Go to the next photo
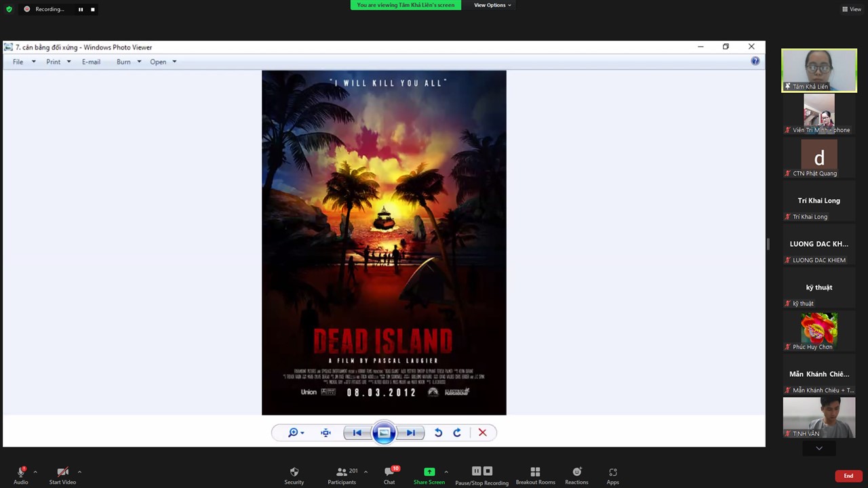Image resolution: width=868 pixels, height=488 pixels. (x=411, y=432)
